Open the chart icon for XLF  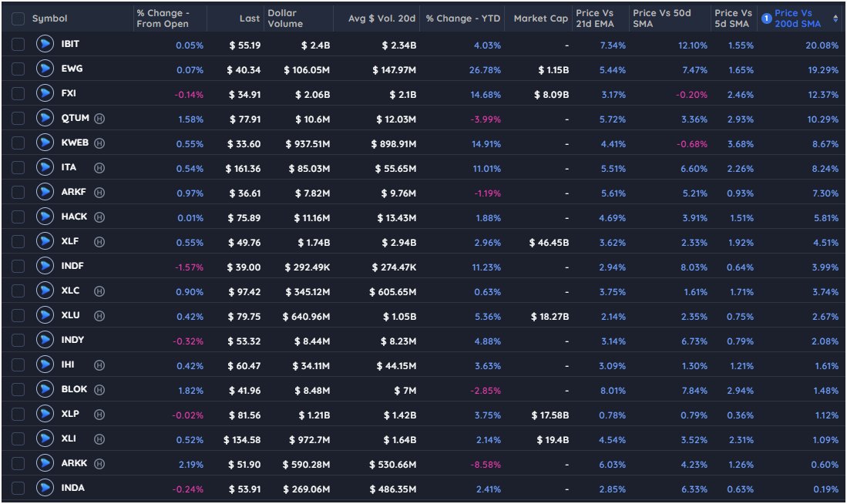[45, 241]
